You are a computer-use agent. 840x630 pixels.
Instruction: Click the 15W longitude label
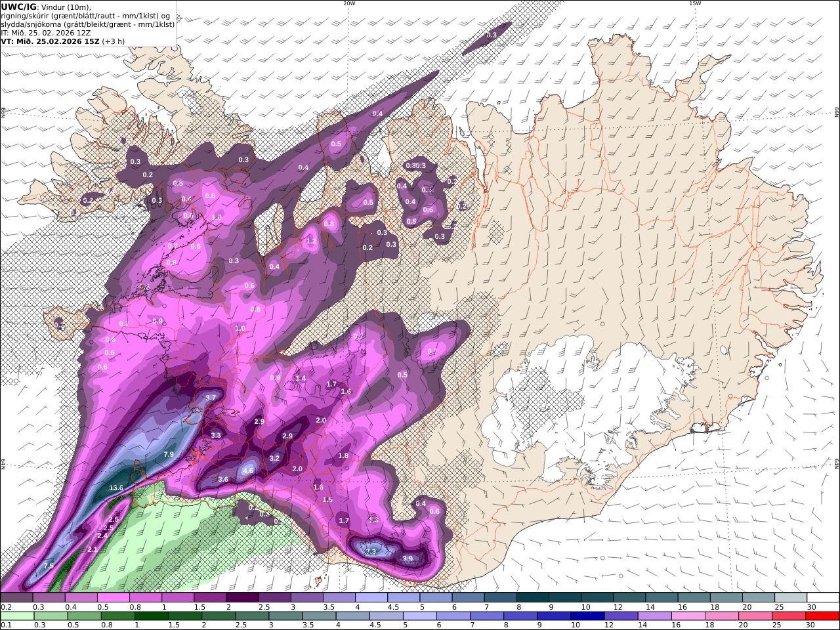tap(695, 3)
